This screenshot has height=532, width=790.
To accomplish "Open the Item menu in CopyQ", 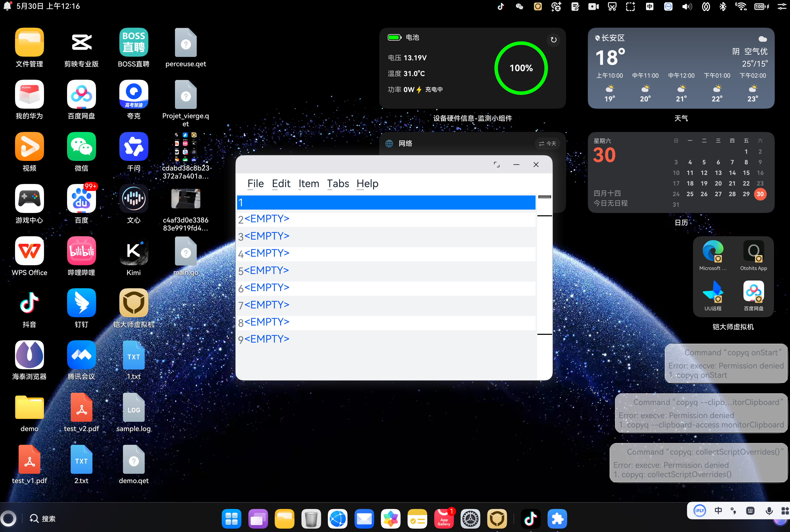I will tap(309, 183).
